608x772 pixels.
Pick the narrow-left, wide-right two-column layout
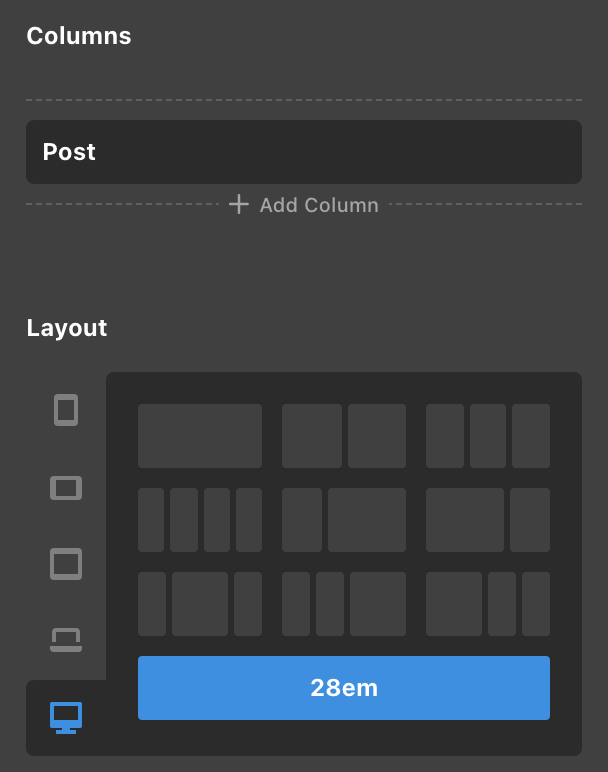[344, 520]
